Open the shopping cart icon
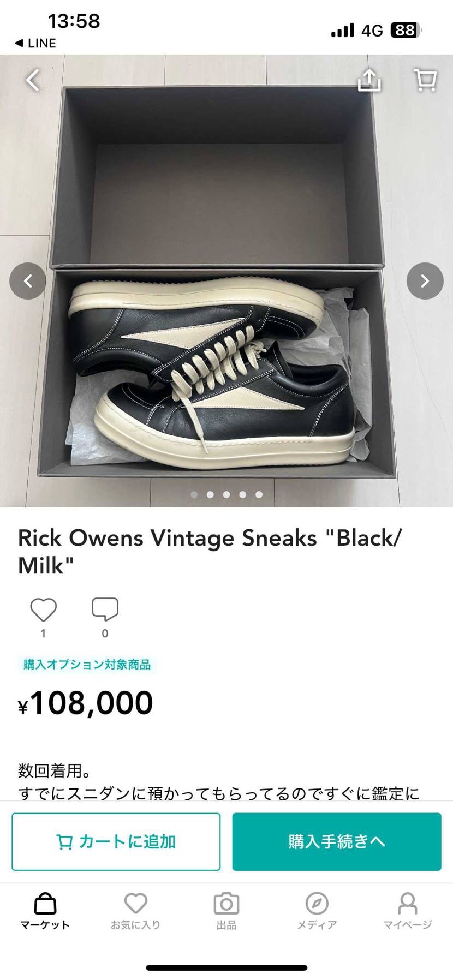 point(425,80)
